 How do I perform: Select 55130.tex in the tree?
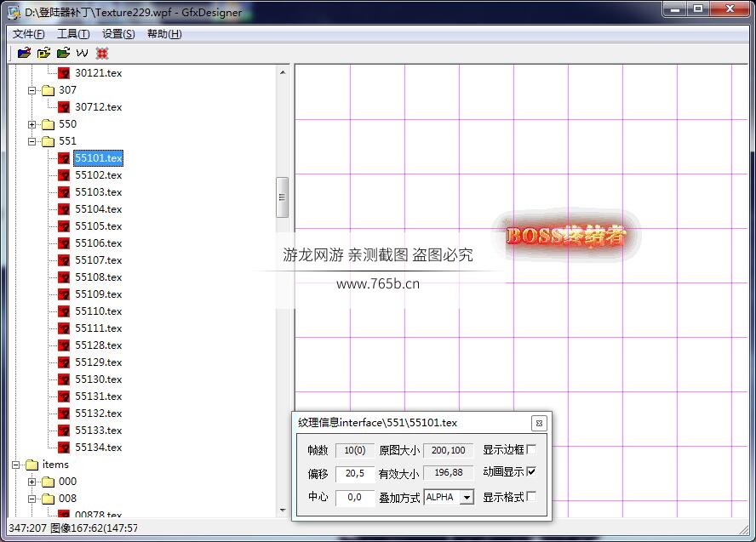pos(99,379)
